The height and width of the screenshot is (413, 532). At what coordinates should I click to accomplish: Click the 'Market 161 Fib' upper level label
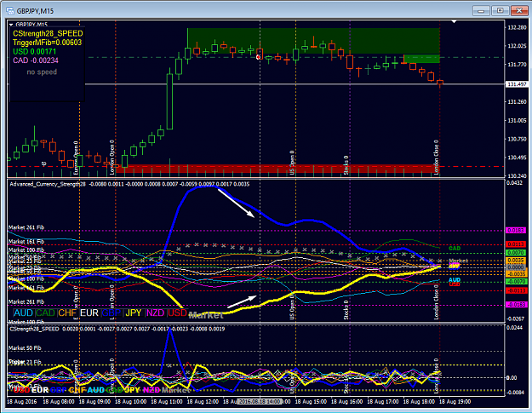(x=26, y=242)
